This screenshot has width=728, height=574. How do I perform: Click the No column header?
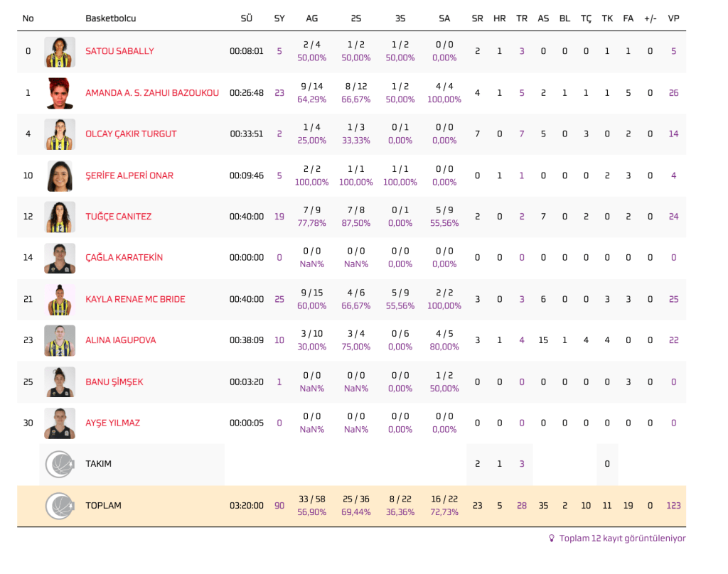(28, 18)
